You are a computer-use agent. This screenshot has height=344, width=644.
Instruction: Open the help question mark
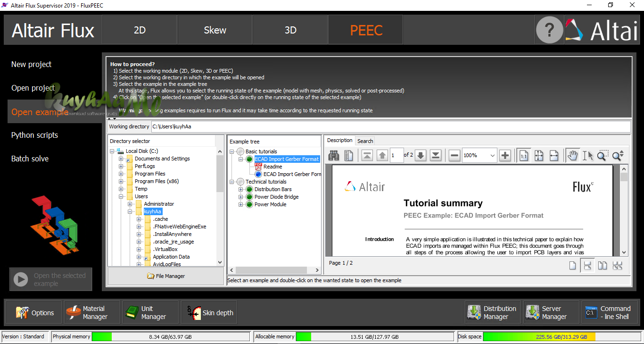549,30
